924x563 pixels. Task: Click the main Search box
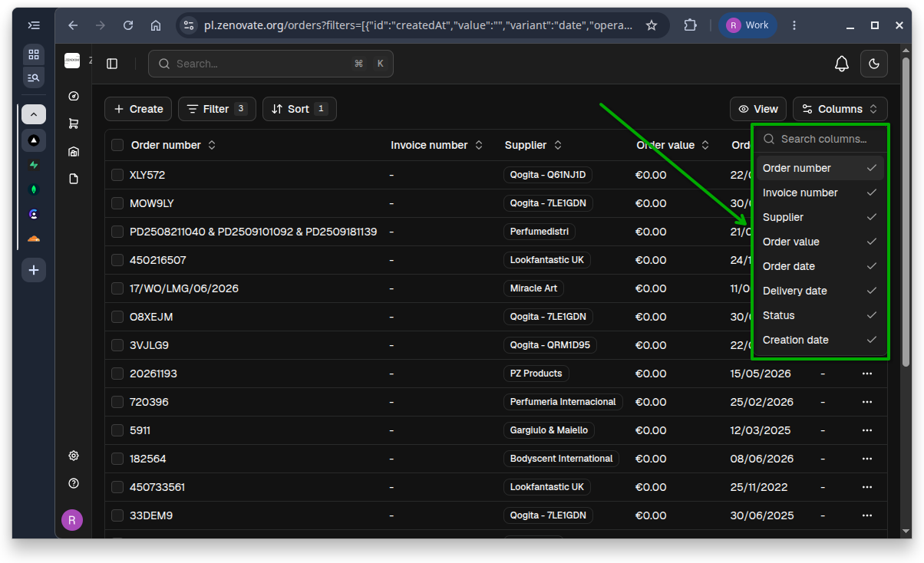click(271, 64)
